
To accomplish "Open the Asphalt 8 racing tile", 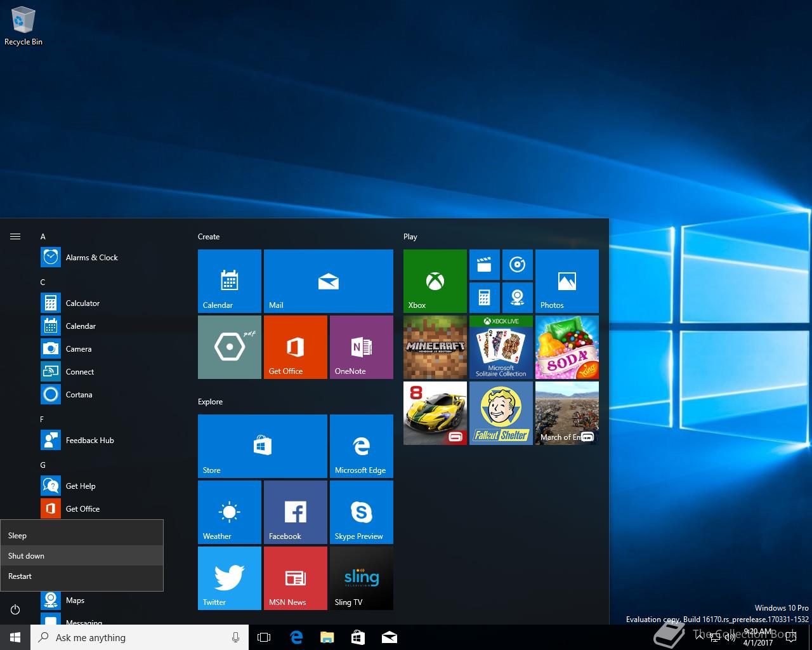I will [x=435, y=413].
